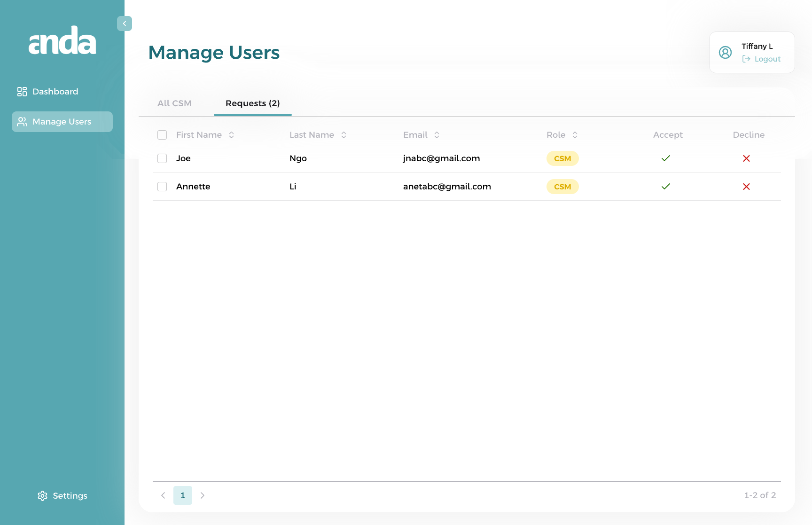Click the CSM role badge for Joe

tap(562, 158)
